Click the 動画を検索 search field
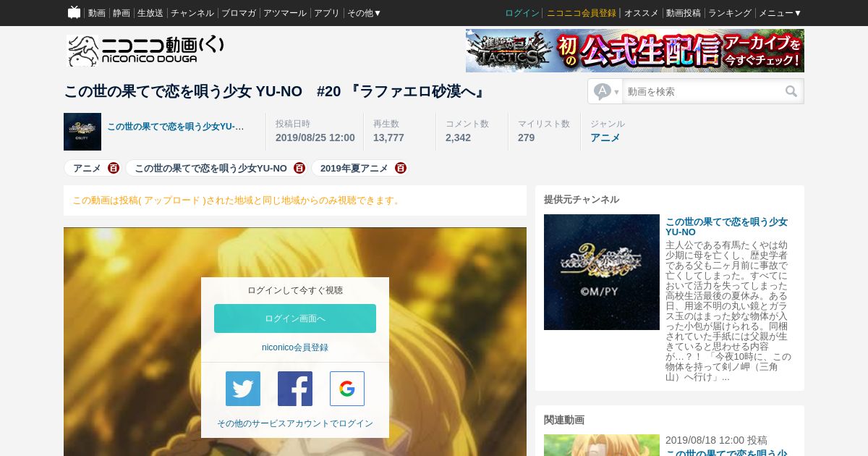This screenshot has width=868, height=456. (x=702, y=91)
